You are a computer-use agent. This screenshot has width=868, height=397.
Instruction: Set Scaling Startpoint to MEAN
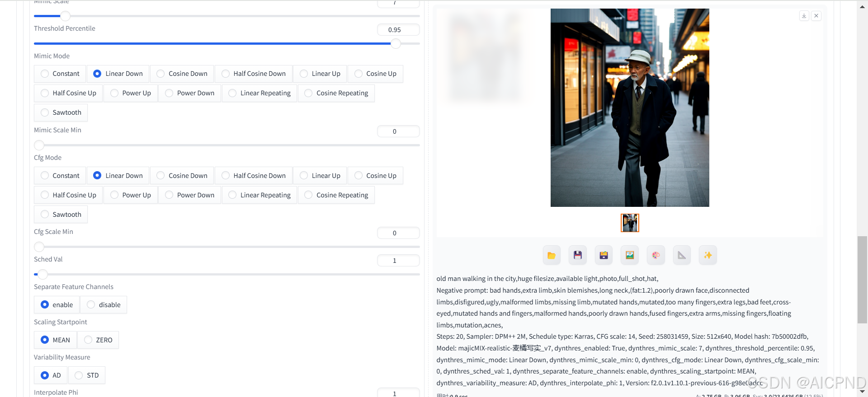(x=56, y=340)
